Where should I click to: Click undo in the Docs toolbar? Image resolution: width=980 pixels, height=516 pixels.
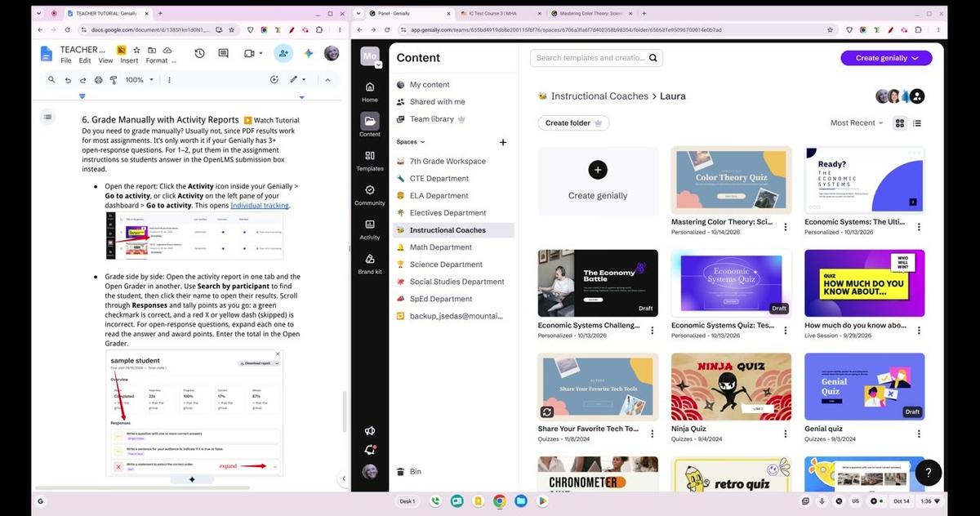(x=69, y=80)
